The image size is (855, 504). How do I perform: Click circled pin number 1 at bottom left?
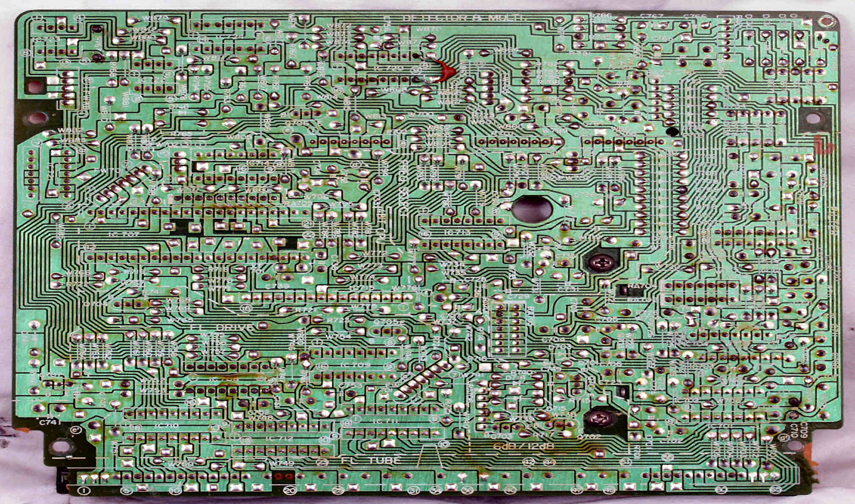(85, 490)
